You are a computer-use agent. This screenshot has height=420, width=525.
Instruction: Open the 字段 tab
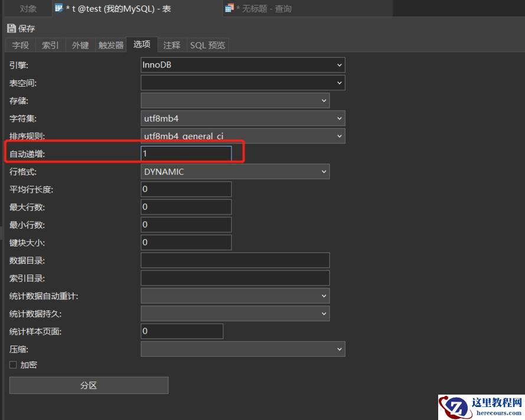tap(21, 45)
